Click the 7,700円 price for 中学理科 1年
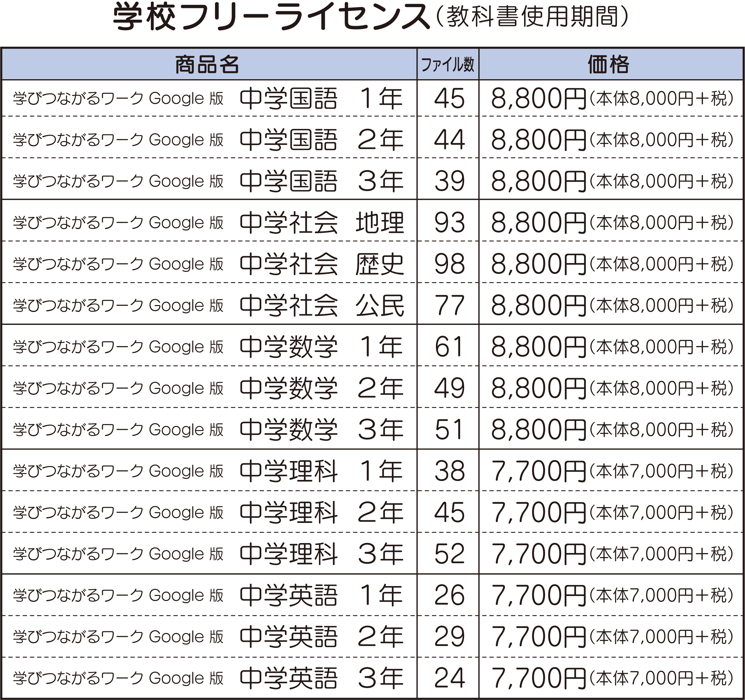This screenshot has height=700, width=745. (x=539, y=471)
